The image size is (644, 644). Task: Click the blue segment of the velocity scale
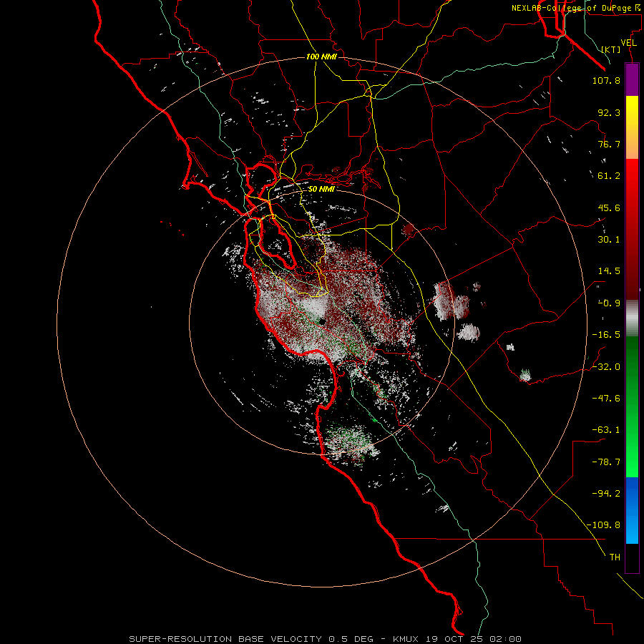[x=632, y=510]
